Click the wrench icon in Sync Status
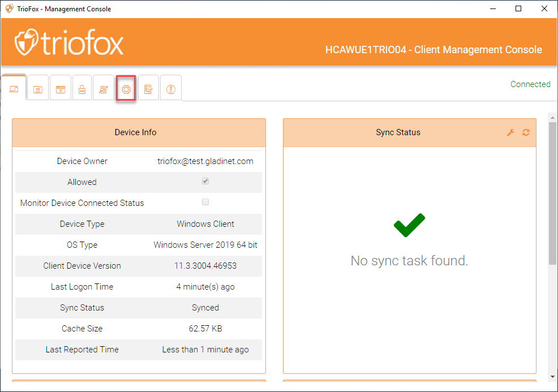 point(510,133)
